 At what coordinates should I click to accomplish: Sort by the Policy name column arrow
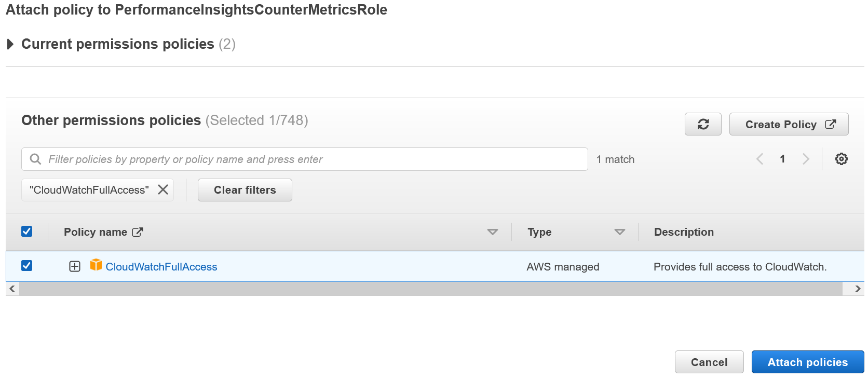493,232
